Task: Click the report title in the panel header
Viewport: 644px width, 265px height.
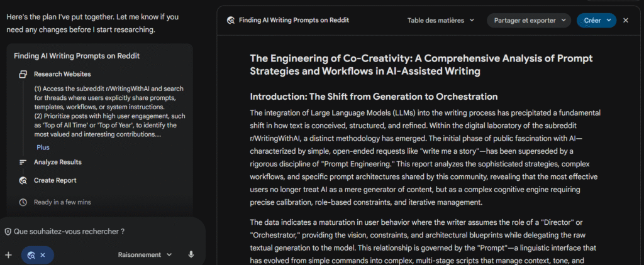Action: coord(294,20)
